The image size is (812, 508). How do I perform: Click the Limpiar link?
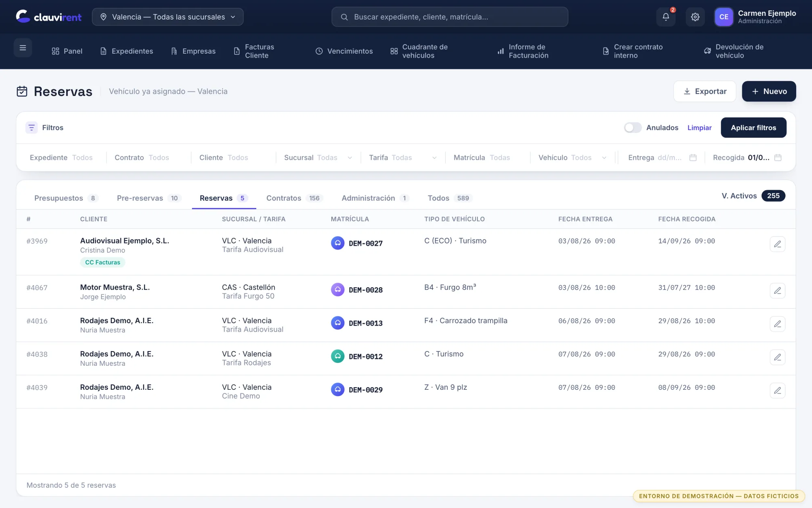tap(700, 128)
